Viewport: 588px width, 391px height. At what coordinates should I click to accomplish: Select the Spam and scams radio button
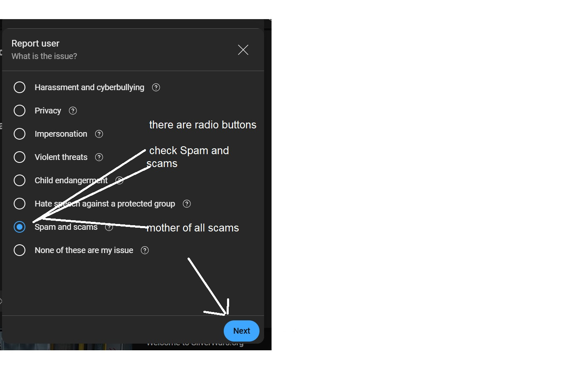pos(20,227)
